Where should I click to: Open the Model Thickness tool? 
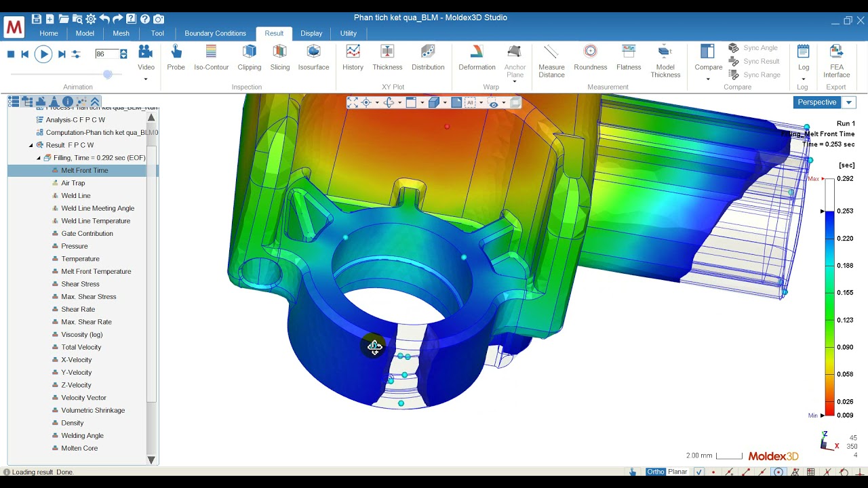point(665,61)
